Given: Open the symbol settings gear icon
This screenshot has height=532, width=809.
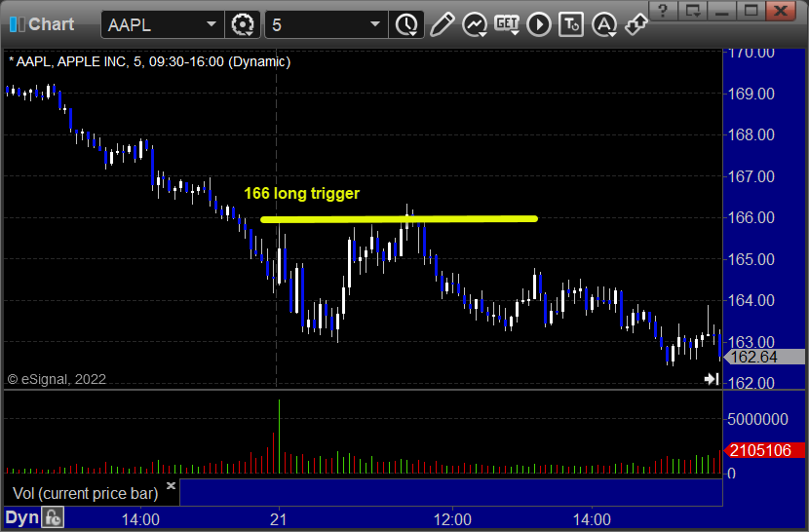Looking at the screenshot, I should tap(243, 24).
